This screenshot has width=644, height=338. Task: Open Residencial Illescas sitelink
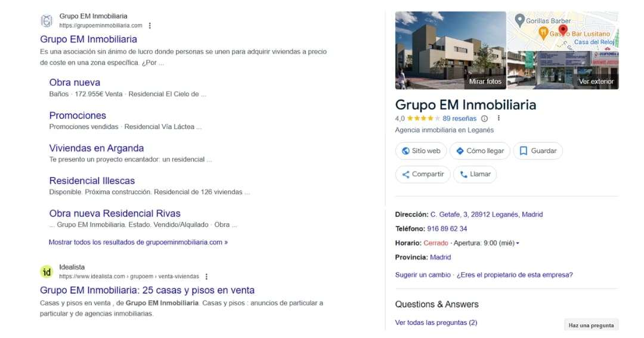(x=92, y=180)
